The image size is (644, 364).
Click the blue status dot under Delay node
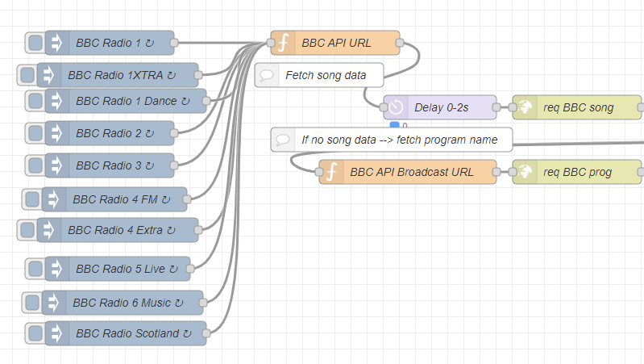click(395, 124)
